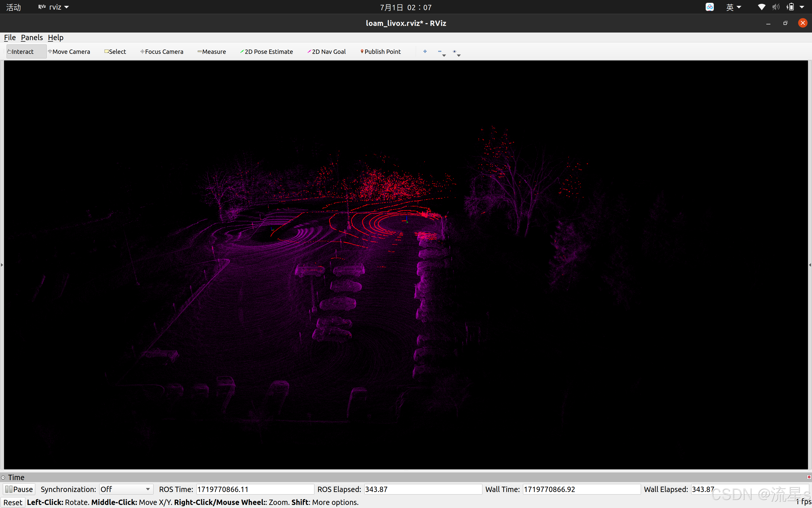This screenshot has width=812, height=508.
Task: Click the Wi-Fi status icon
Action: coord(762,7)
